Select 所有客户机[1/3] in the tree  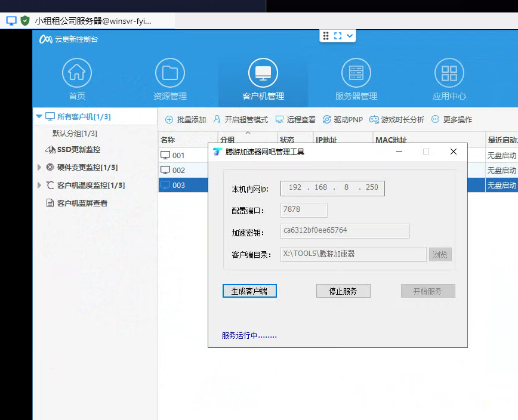tap(84, 116)
